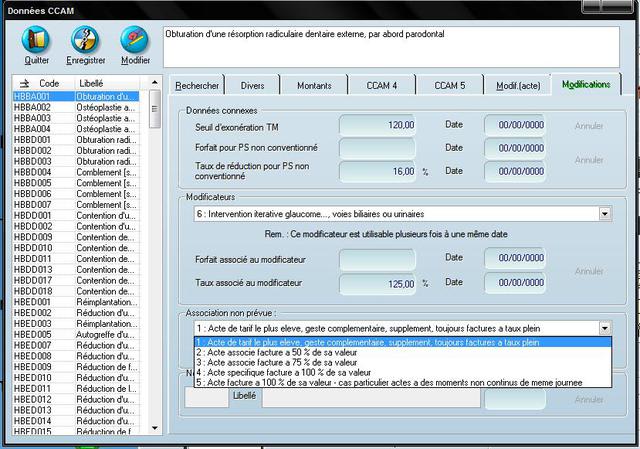This screenshot has height=449, width=640.
Task: Click the Taux associé au modificateur field
Action: [378, 283]
